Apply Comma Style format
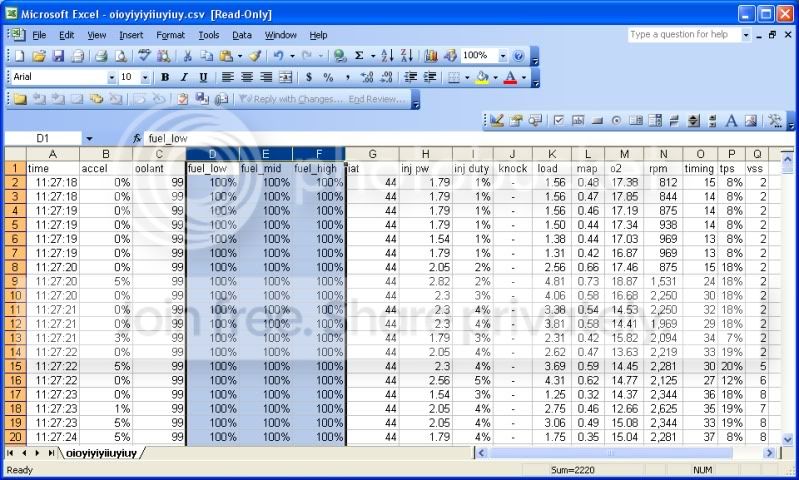Image resolution: width=799 pixels, height=480 pixels. [x=348, y=77]
